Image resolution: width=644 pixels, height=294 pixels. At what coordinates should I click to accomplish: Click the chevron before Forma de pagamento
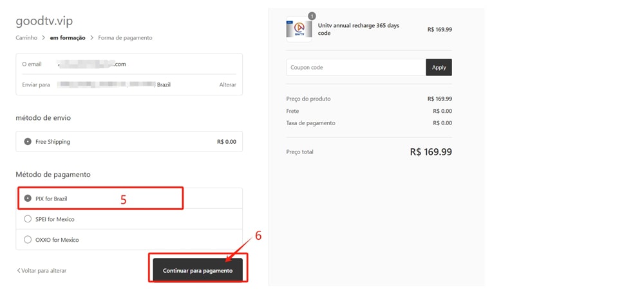click(92, 38)
